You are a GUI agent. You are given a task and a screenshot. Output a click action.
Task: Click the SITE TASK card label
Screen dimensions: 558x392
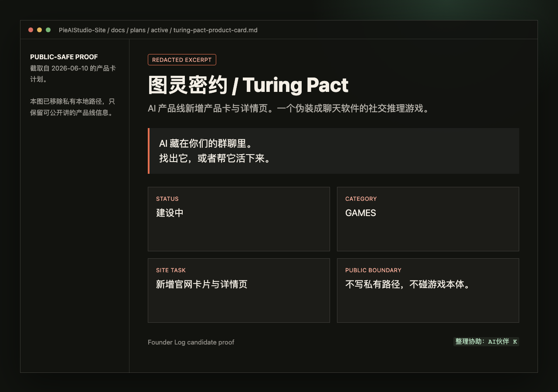171,270
